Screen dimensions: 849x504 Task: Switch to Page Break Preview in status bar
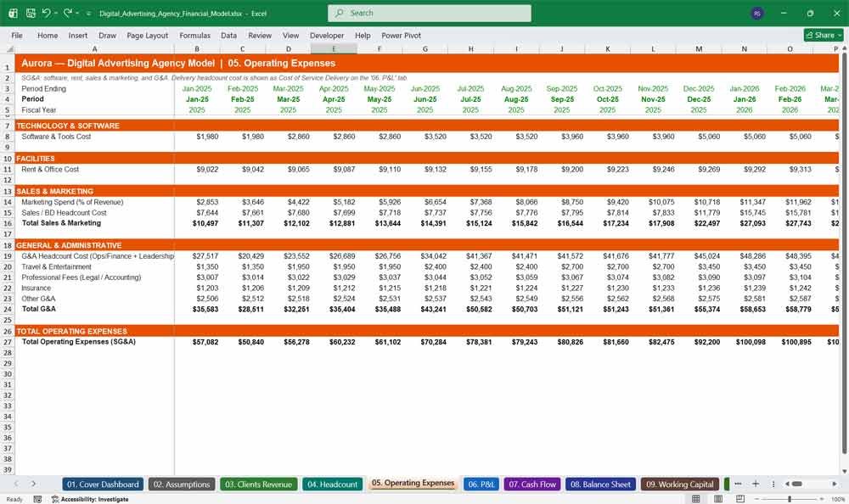click(x=740, y=499)
